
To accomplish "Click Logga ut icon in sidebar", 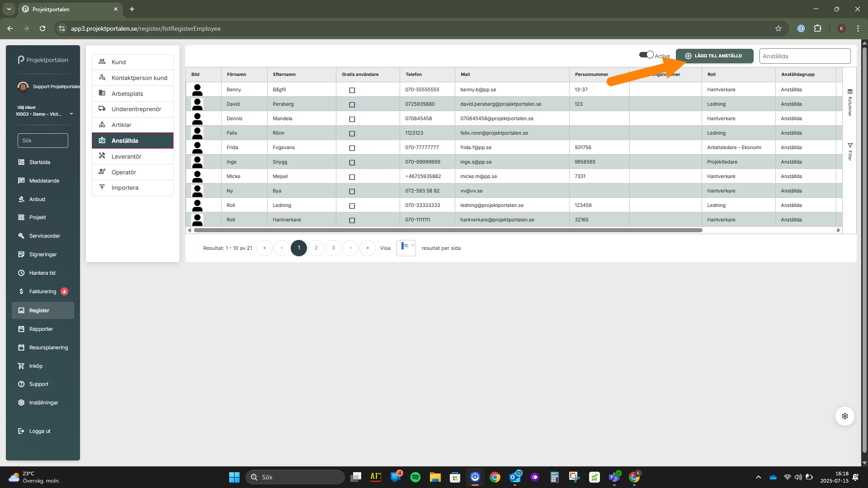I will tap(21, 431).
